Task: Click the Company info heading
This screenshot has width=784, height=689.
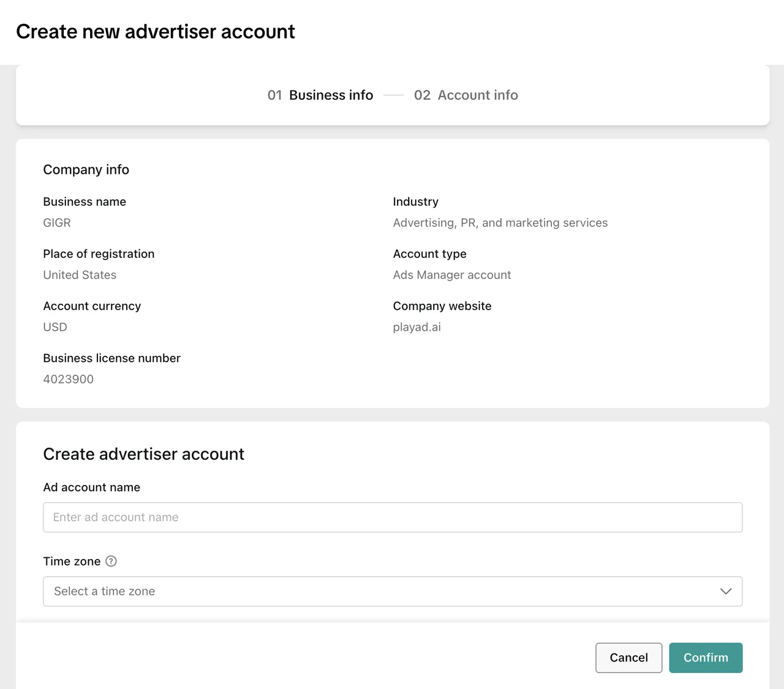Action: click(86, 170)
